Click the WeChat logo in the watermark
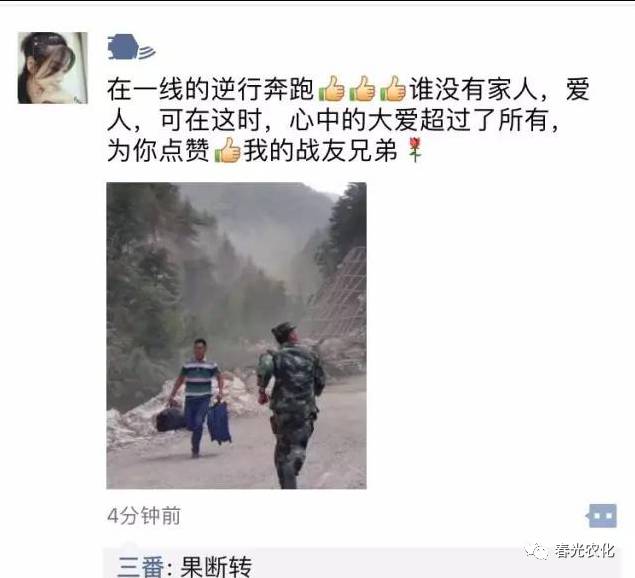This screenshot has height=578, width=635. point(537,552)
